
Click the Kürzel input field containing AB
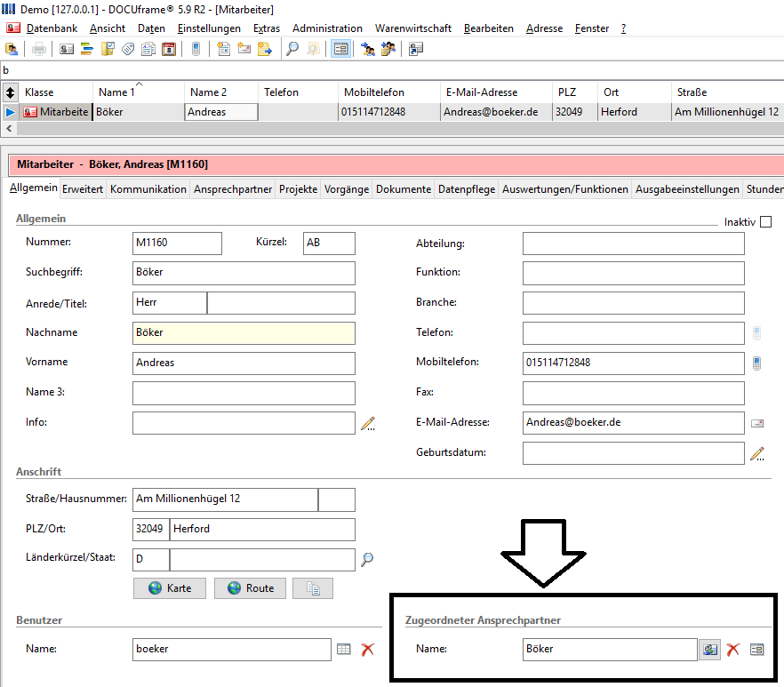tap(329, 243)
